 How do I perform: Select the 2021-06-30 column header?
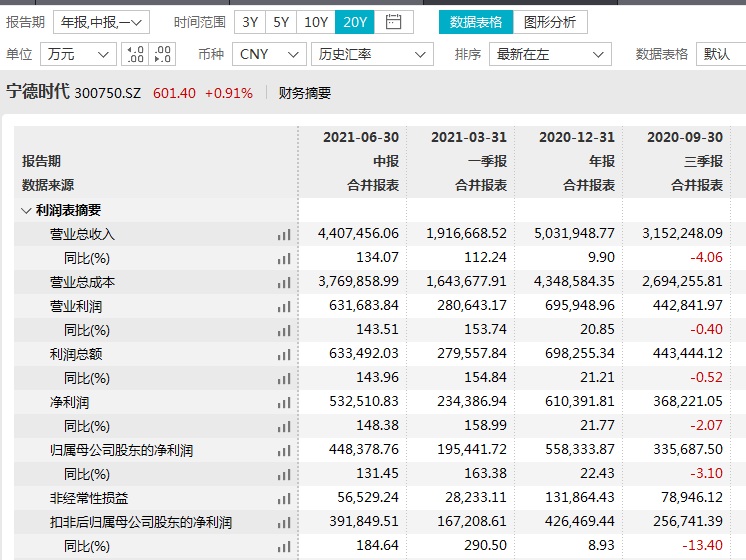click(x=361, y=138)
